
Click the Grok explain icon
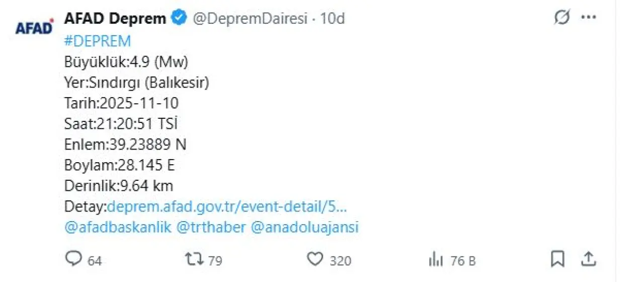[561, 18]
